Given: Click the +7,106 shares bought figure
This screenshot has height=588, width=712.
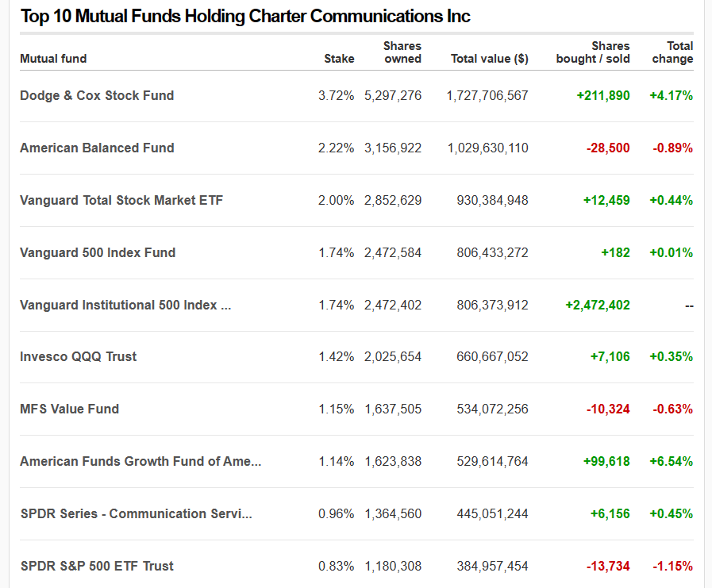Looking at the screenshot, I should [x=610, y=357].
